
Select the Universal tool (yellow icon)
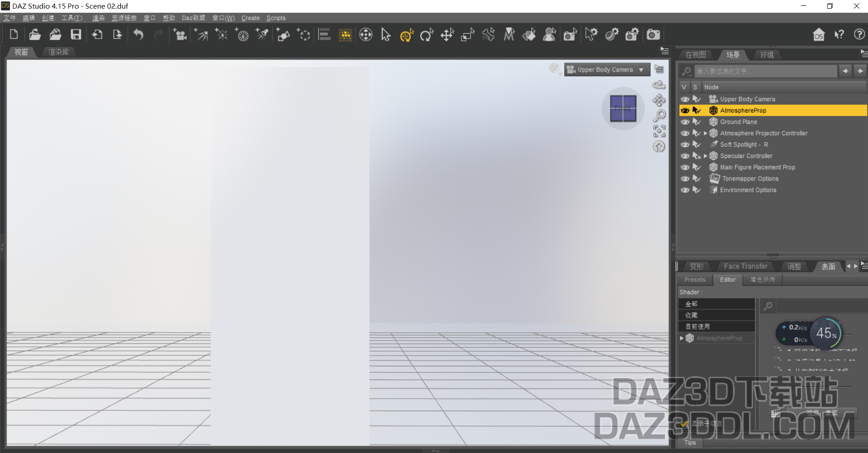[x=407, y=35]
